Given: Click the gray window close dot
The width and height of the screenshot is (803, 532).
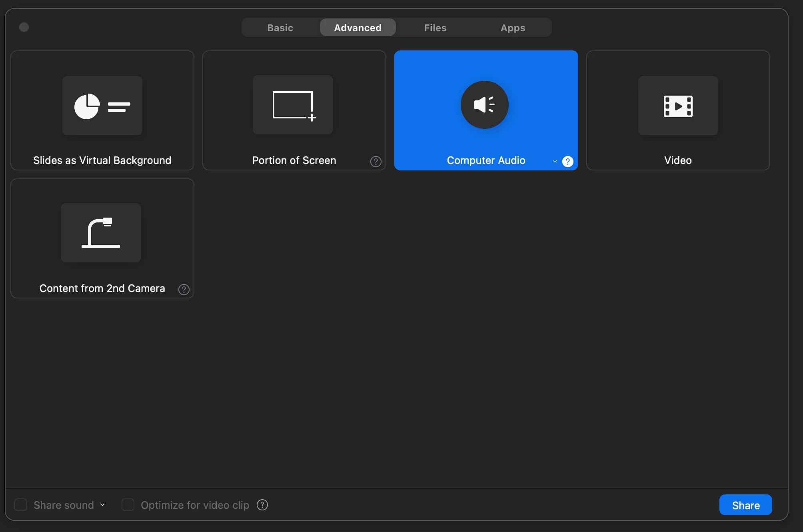Looking at the screenshot, I should click(24, 27).
